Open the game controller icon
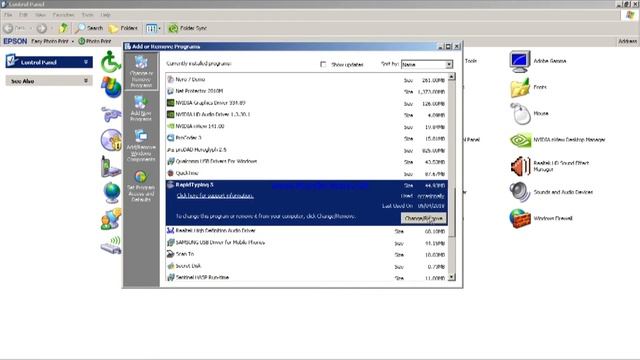 pos(111,114)
